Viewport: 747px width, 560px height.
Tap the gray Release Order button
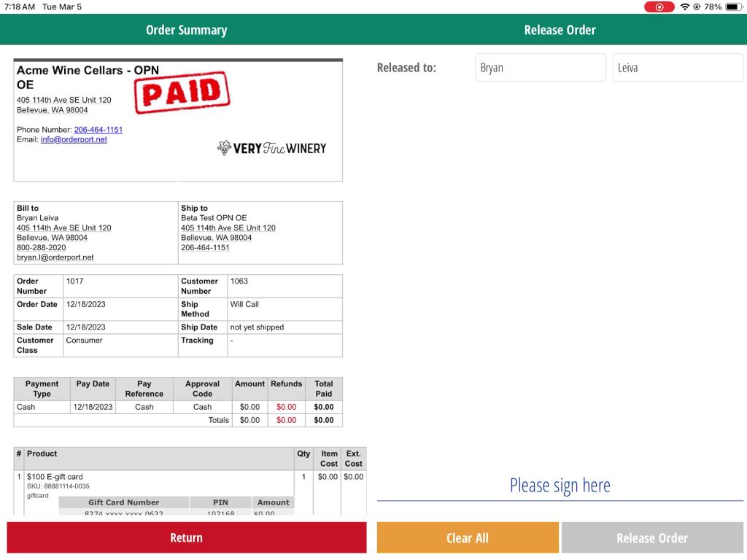[x=651, y=537]
